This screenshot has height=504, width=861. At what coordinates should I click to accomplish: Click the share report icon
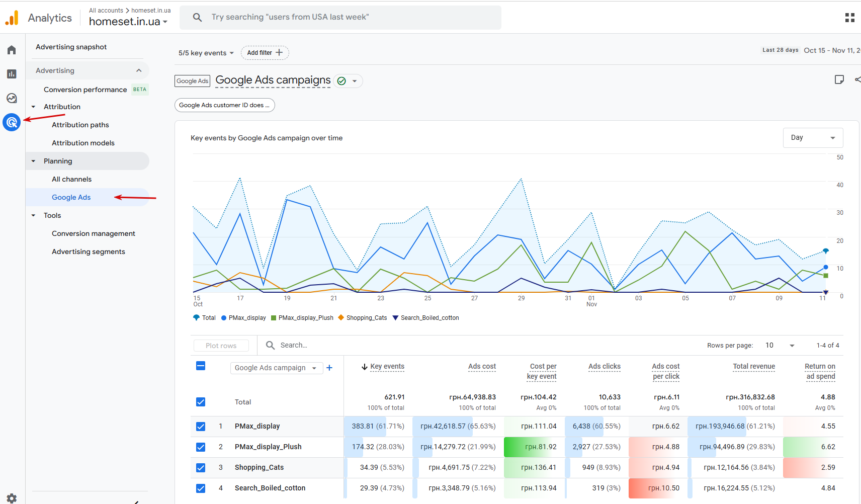[857, 79]
